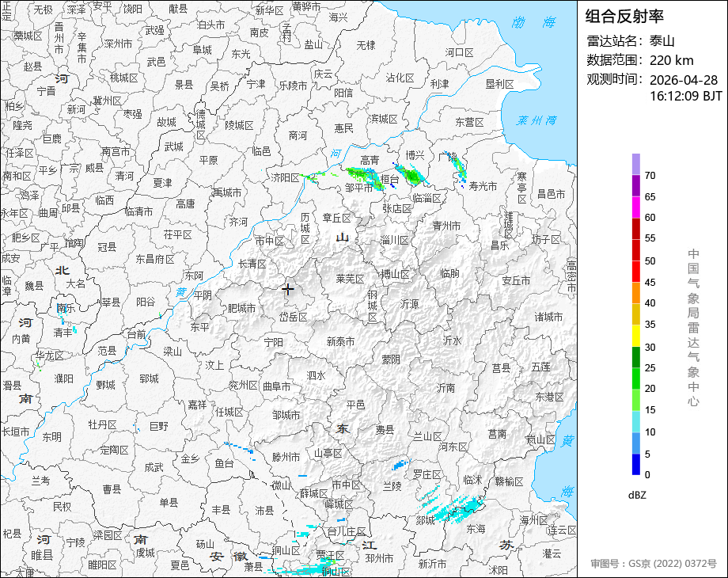
Task: Select the 东营区 label
Action: click(469, 122)
